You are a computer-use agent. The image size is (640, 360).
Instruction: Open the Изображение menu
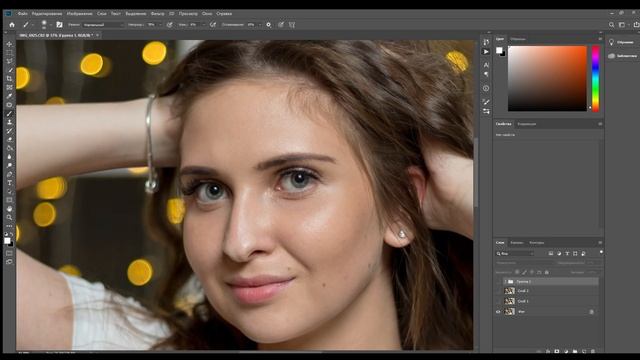(80, 13)
